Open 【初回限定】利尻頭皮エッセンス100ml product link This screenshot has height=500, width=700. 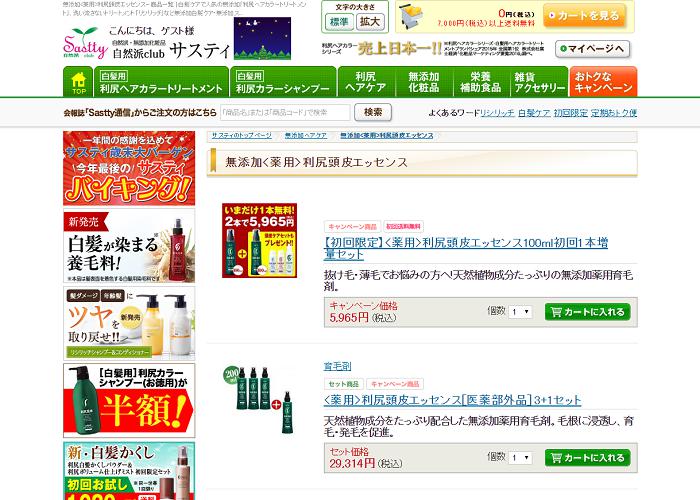click(466, 248)
